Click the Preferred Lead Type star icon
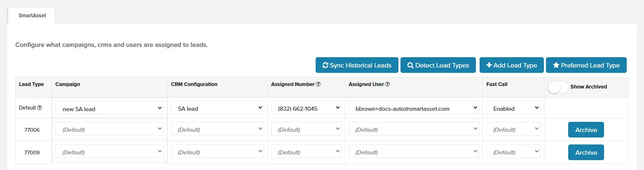This screenshot has height=170, width=644. pyautogui.click(x=556, y=65)
